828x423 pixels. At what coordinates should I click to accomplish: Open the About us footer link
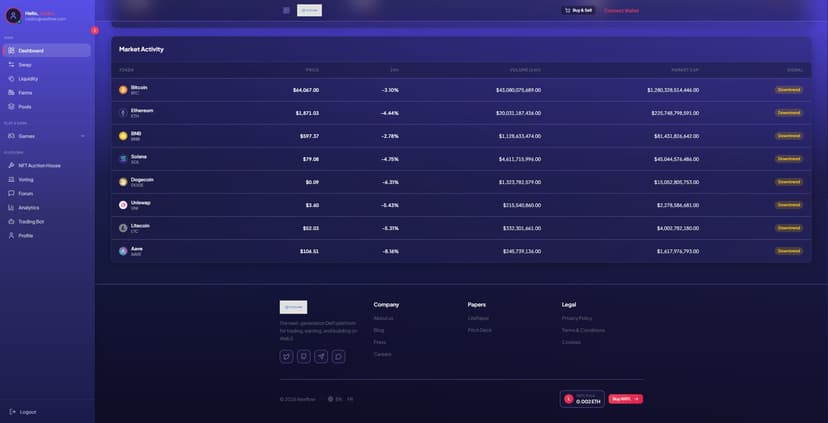[383, 318]
